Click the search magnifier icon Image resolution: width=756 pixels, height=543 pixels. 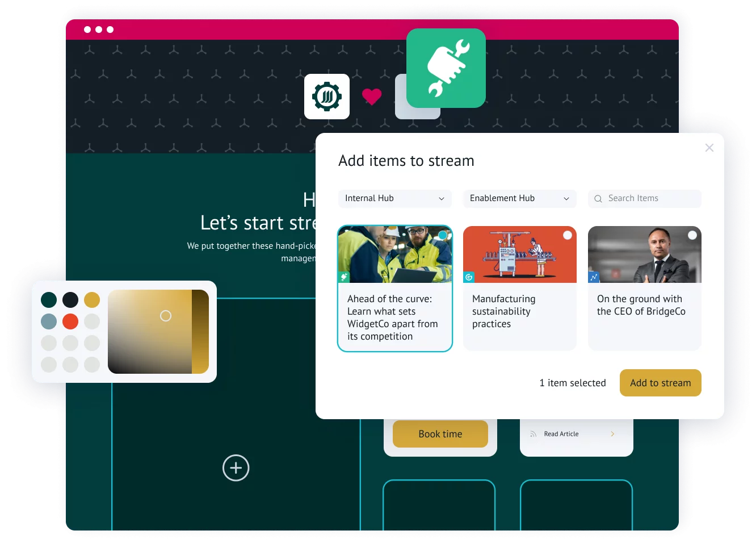[x=598, y=199]
